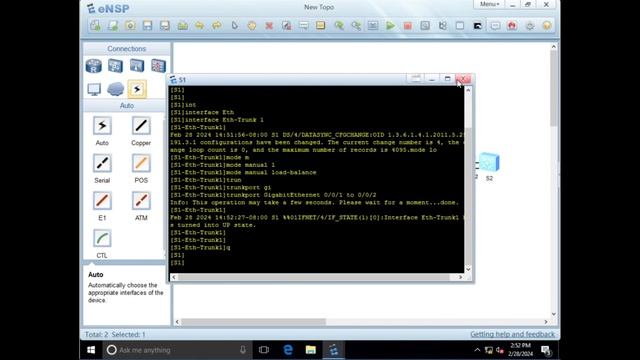Click the Open folder toolbar icon

pyautogui.click(x=182, y=25)
